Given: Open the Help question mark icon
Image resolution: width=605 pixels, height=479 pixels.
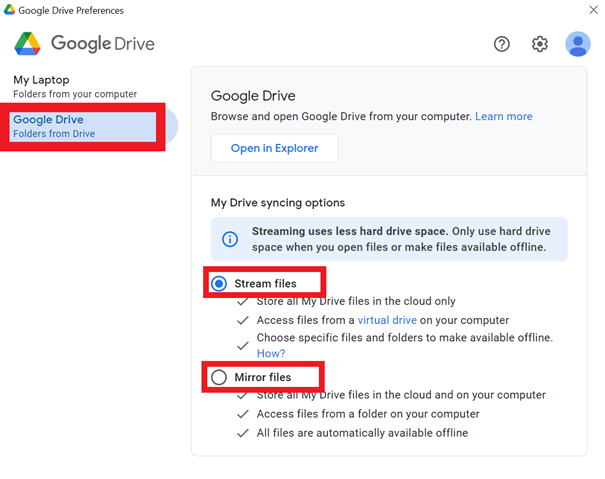Looking at the screenshot, I should coord(502,44).
